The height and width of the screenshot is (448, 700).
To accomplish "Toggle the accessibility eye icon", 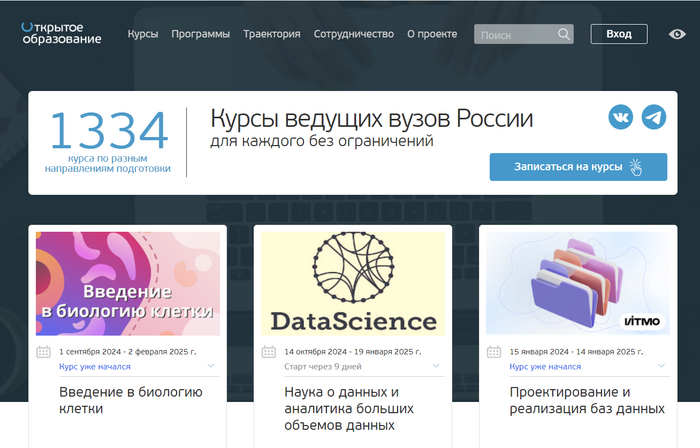I will (677, 34).
